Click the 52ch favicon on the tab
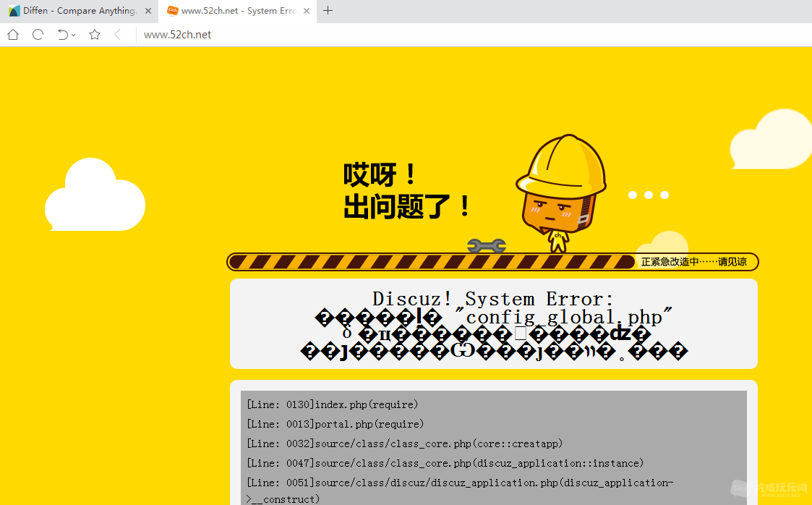 172,10
